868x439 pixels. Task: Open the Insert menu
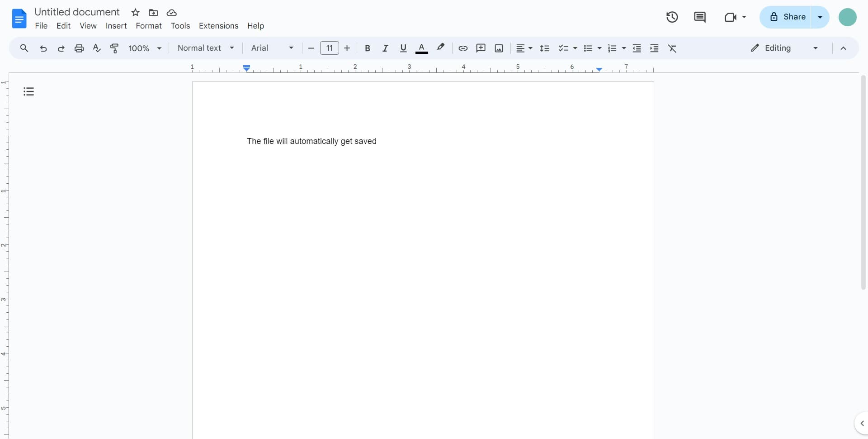point(116,26)
